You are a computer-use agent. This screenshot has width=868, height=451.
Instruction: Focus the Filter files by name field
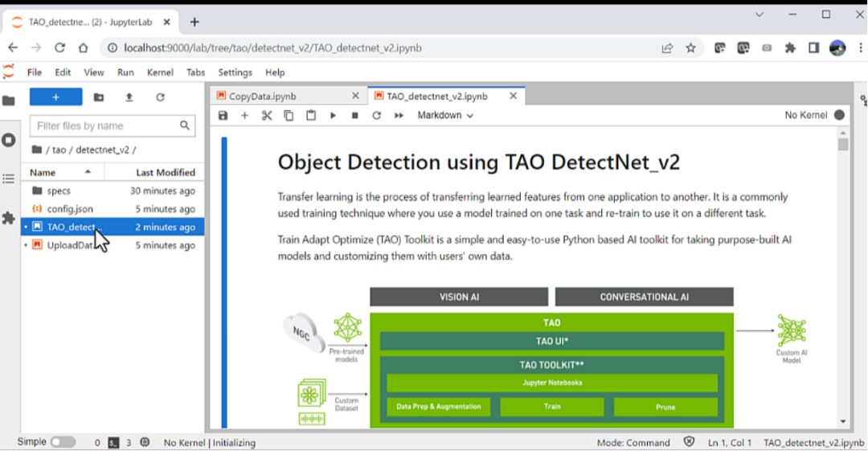tap(113, 125)
